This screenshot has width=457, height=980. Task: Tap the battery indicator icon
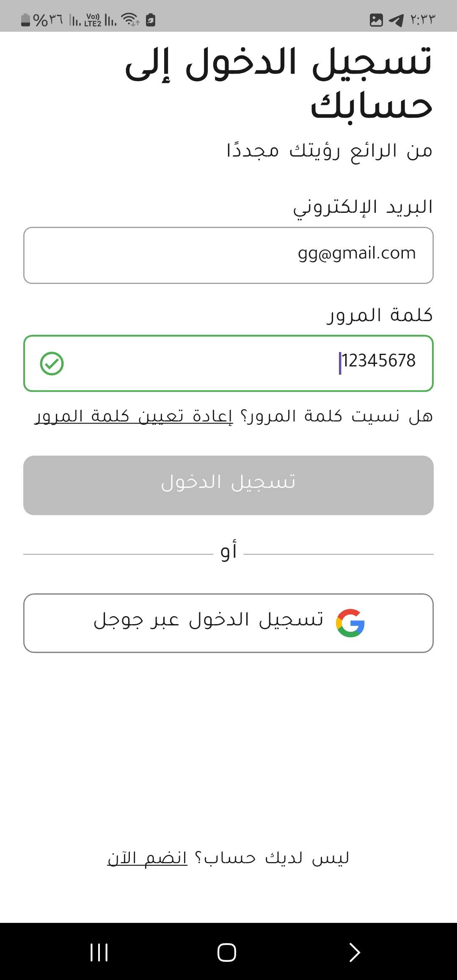[x=25, y=19]
